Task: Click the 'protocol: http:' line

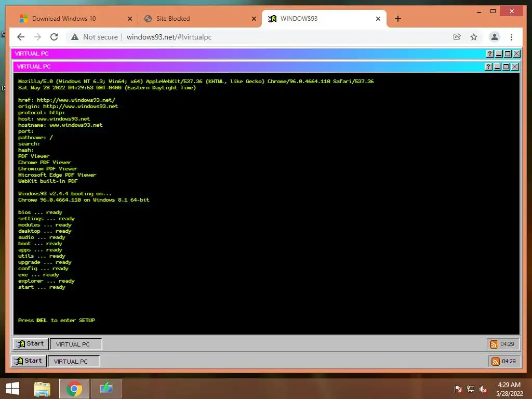Action: (42, 113)
